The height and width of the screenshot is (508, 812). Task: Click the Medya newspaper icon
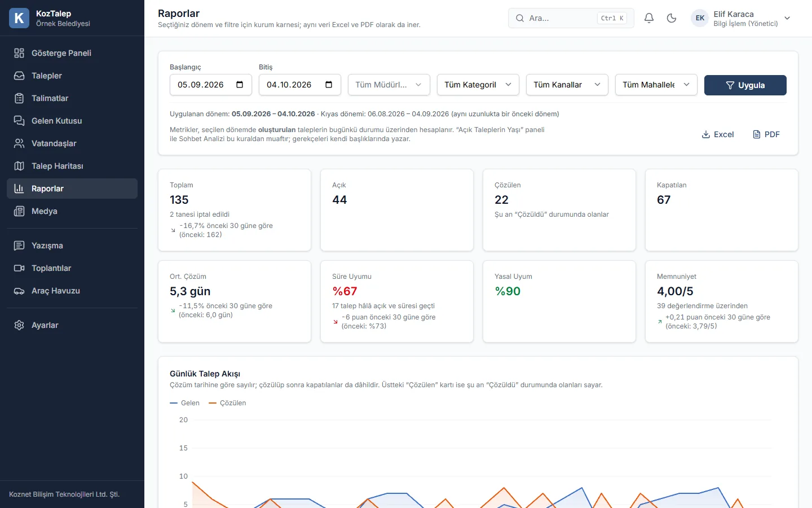19,211
